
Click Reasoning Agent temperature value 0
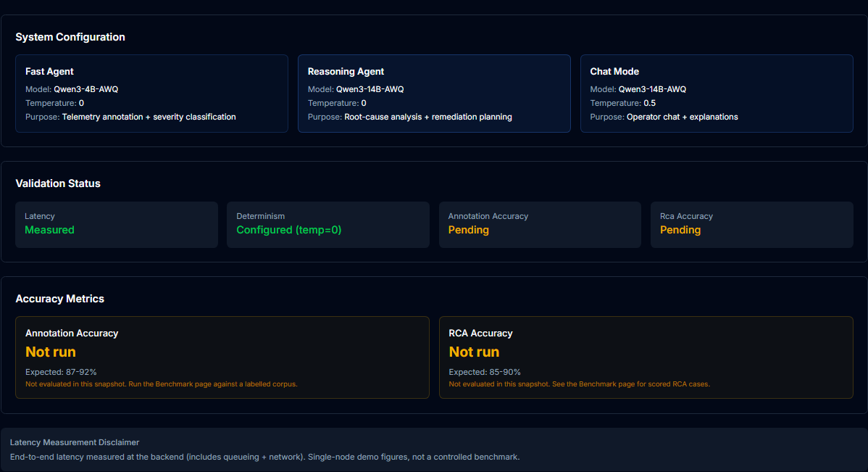(364, 103)
